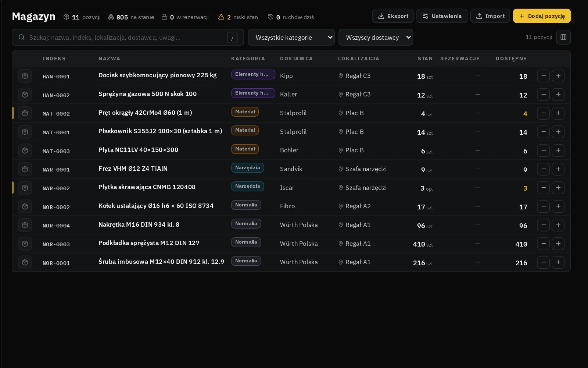Image resolution: width=588 pixels, height=368 pixels.
Task: Open the Wszyscy dostawcy dropdown
Action: (x=376, y=37)
